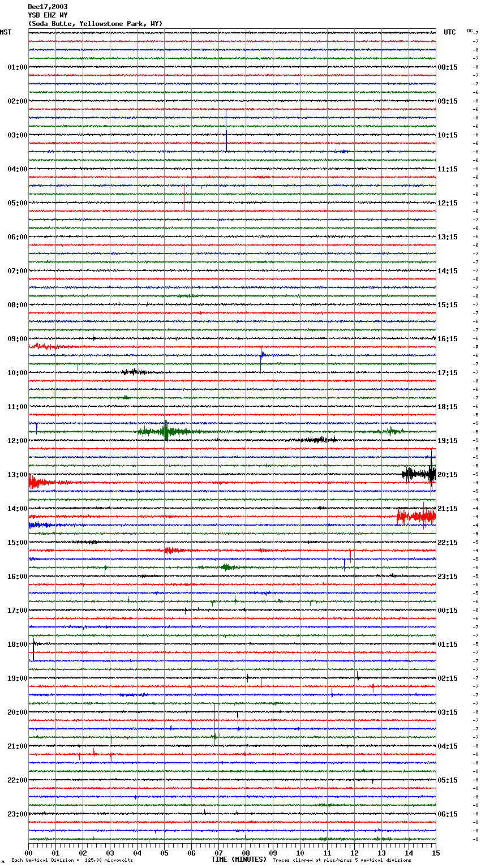Select the station code text "YSB EHZ WY"
Image resolution: width=481 pixels, height=868 pixels.
pos(48,15)
